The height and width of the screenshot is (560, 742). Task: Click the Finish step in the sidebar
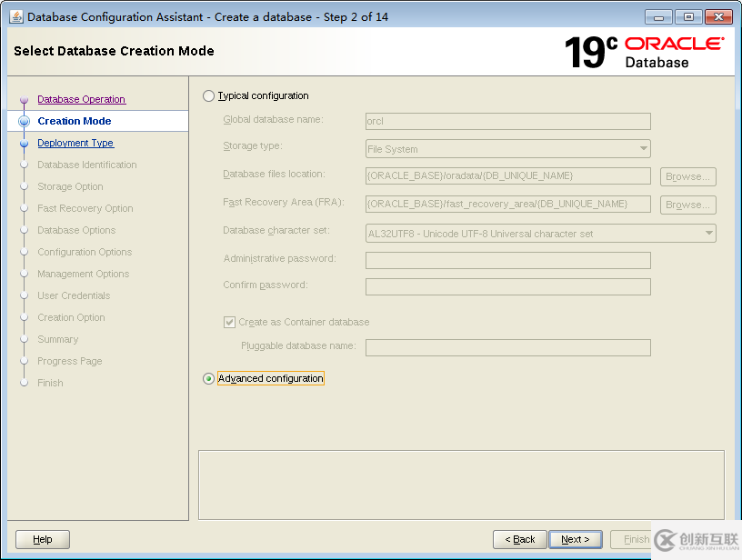[x=50, y=383]
